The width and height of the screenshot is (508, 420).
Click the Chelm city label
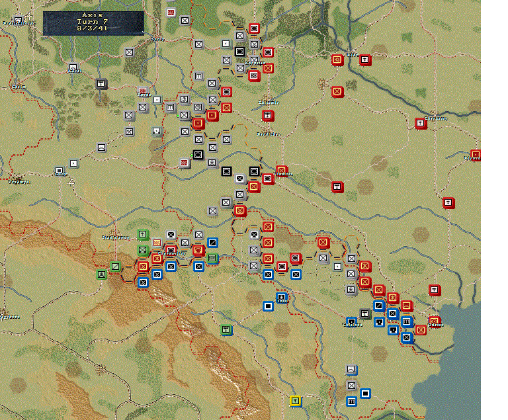(x=19, y=87)
